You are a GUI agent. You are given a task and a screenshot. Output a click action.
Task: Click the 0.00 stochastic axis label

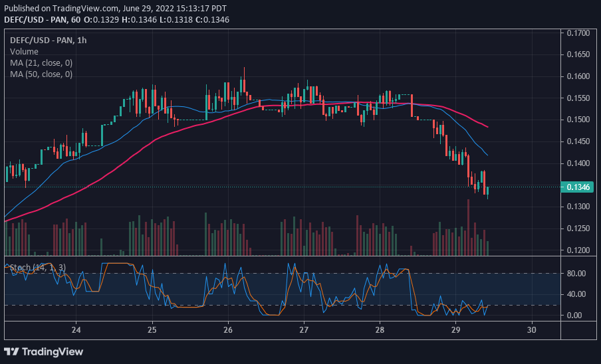574,316
